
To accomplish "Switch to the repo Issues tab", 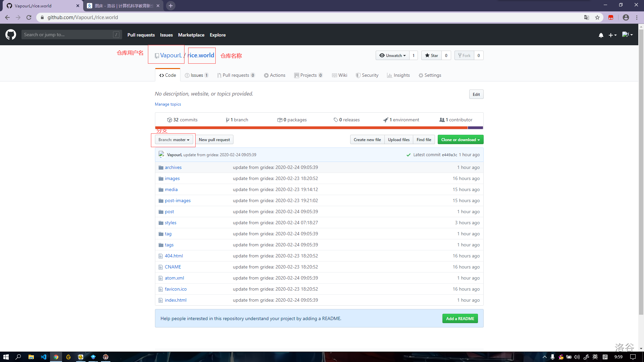I will [197, 75].
